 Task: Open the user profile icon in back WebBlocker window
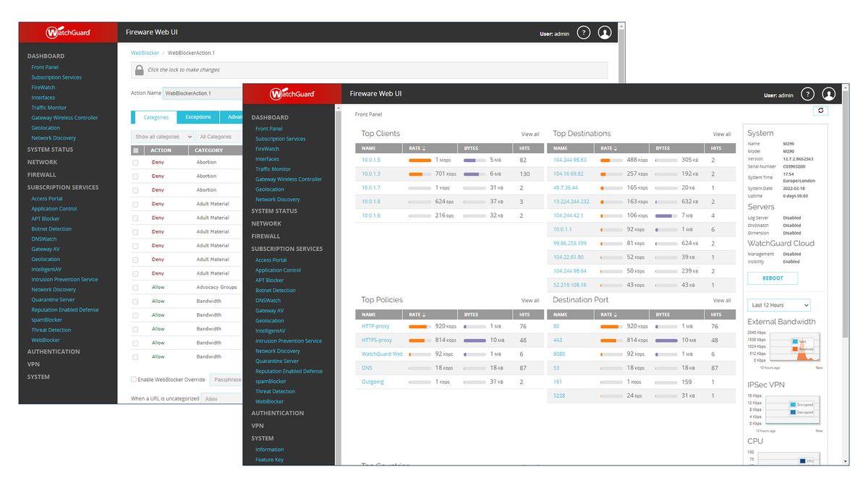point(605,33)
